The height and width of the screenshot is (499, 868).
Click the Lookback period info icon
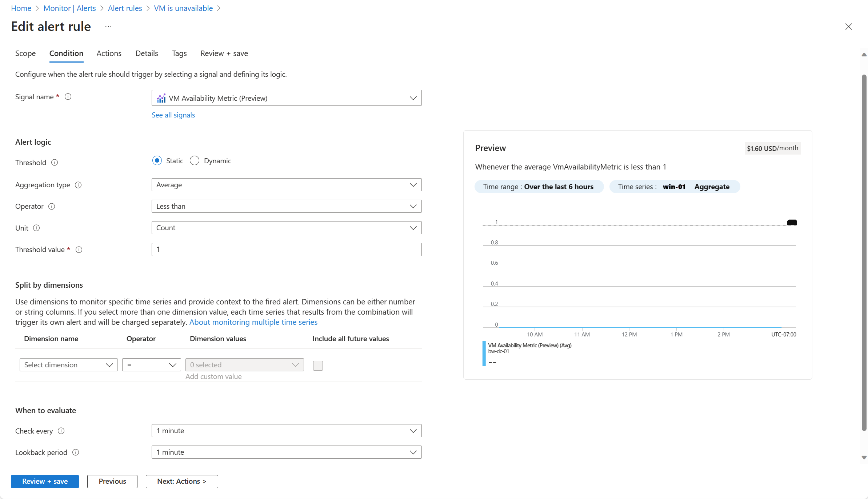click(76, 452)
